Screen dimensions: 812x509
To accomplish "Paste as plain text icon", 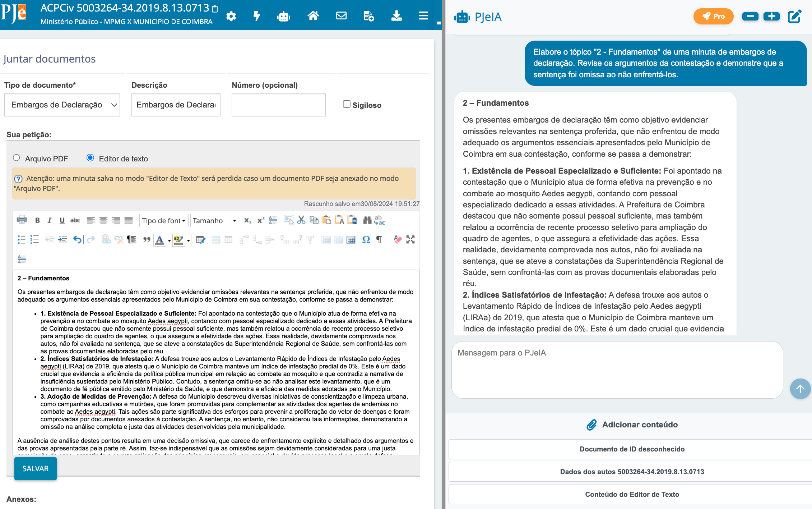I will pos(339,220).
